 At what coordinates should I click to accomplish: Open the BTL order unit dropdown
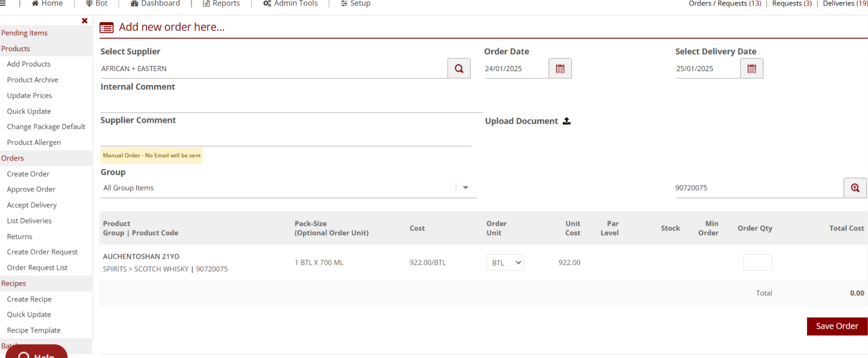(504, 263)
